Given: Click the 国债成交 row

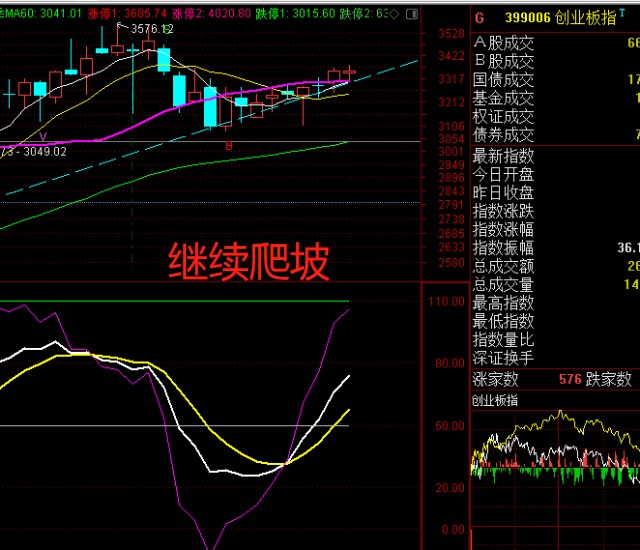Looking at the screenshot, I should (x=504, y=80).
